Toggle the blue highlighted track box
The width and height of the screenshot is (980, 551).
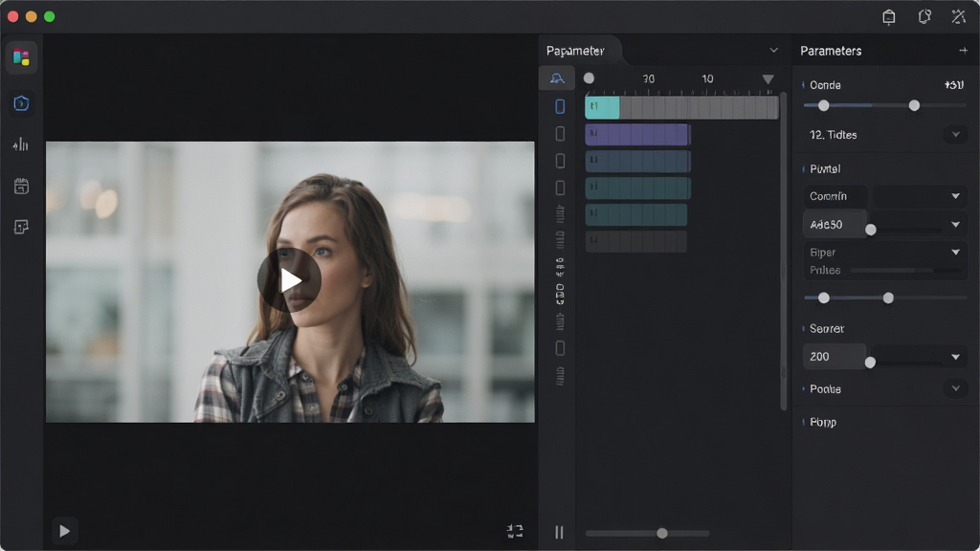(560, 106)
